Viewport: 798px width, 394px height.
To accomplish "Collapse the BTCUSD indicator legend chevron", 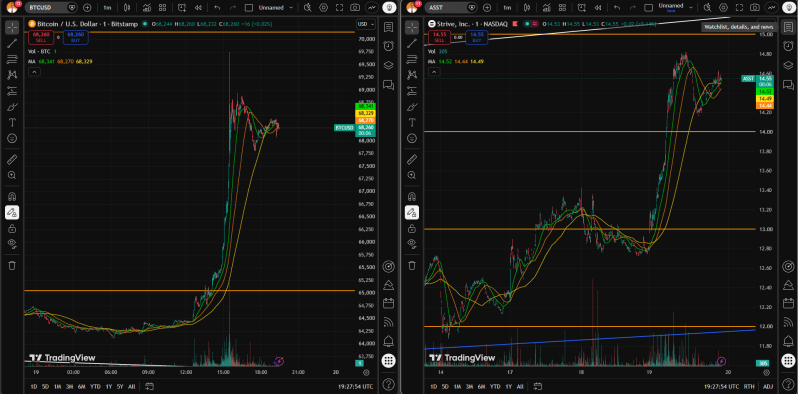I will (x=34, y=72).
